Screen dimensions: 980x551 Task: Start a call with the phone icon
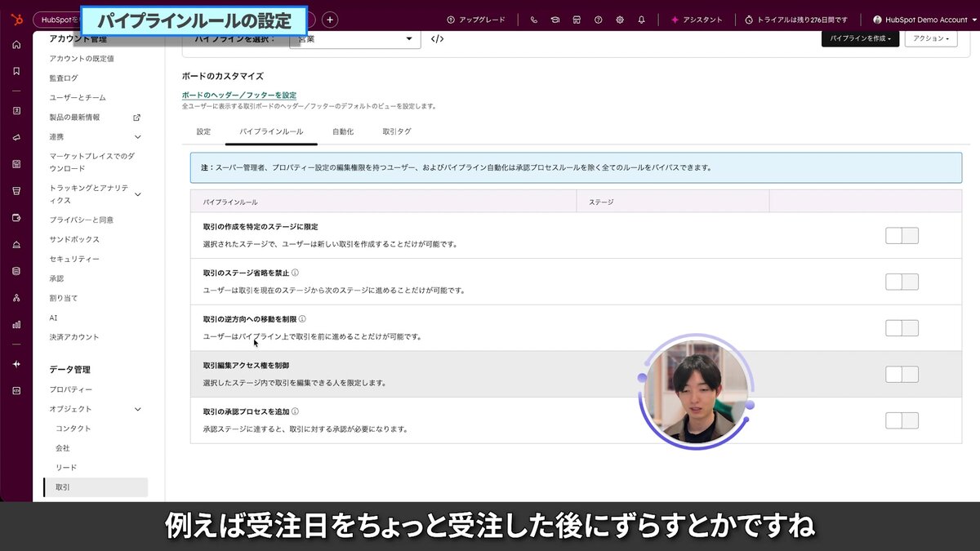click(534, 20)
